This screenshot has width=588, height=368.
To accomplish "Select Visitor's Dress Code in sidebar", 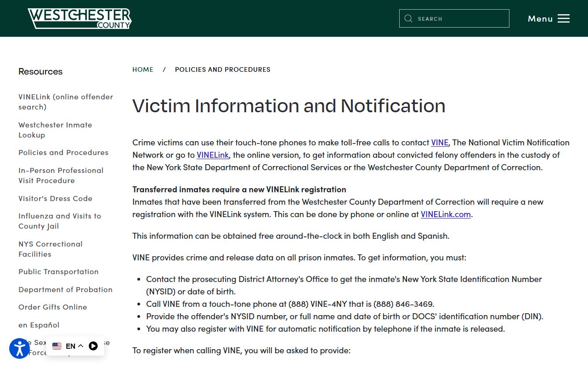I will pos(56,199).
